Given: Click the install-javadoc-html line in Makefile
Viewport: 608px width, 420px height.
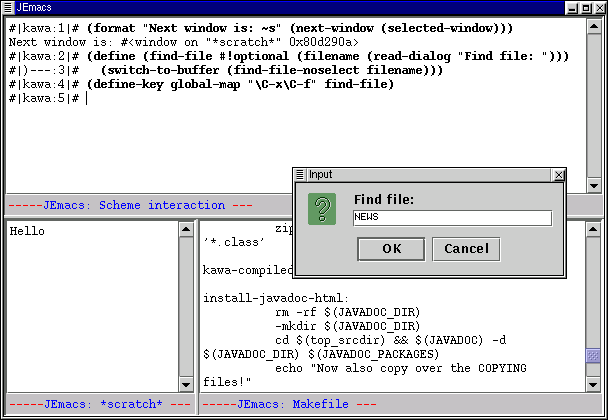Looking at the screenshot, I should (x=275, y=298).
